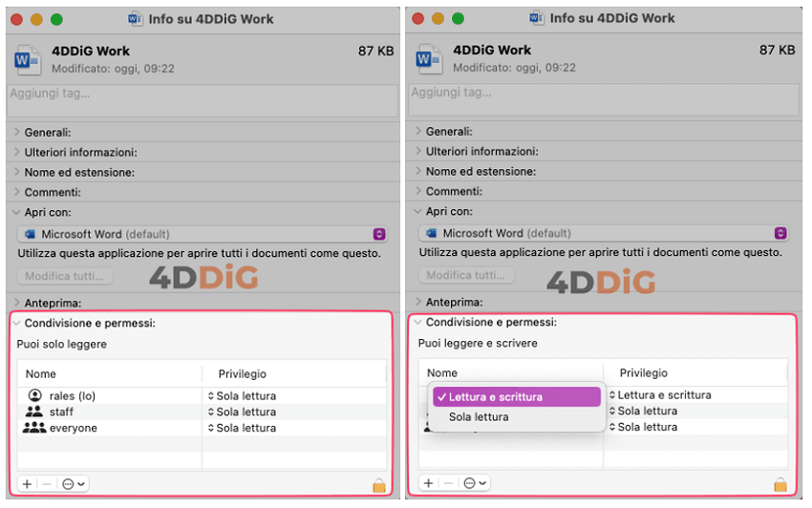Click 'Puoi solo leggere' text
Viewport: 812px width, 508px height.
pyautogui.click(x=62, y=344)
